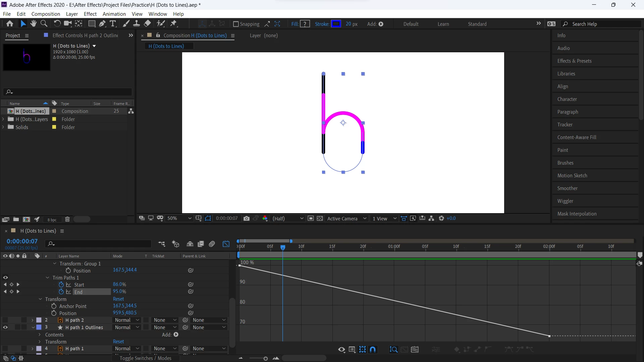Open the 50% magnification dropdown
644x362 pixels.
tap(179, 219)
